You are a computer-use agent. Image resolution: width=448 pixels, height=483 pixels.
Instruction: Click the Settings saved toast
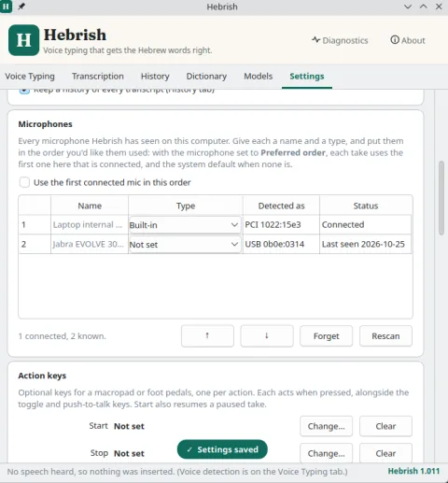222,449
